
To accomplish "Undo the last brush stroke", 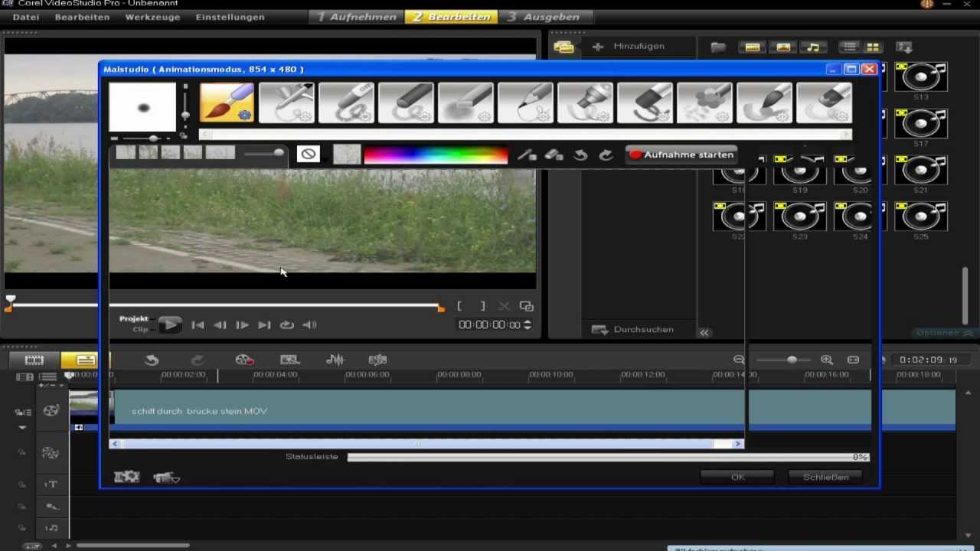I will (x=580, y=155).
